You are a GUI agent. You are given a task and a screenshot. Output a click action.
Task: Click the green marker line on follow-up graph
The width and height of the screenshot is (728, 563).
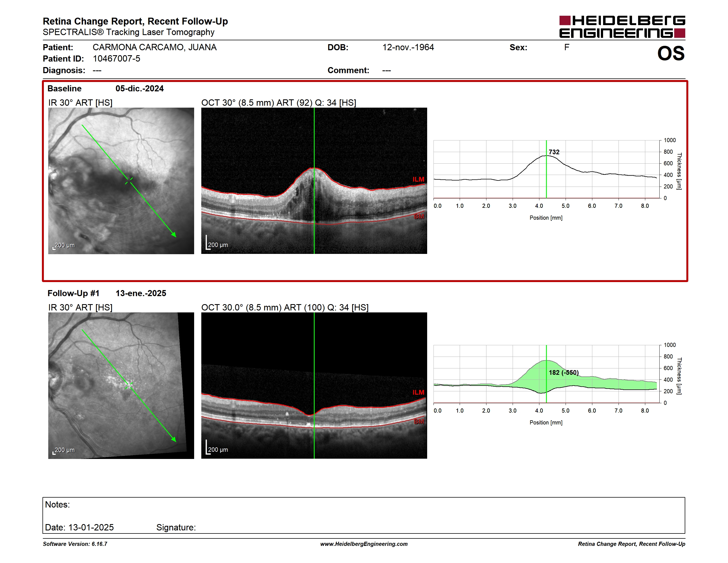coord(546,374)
